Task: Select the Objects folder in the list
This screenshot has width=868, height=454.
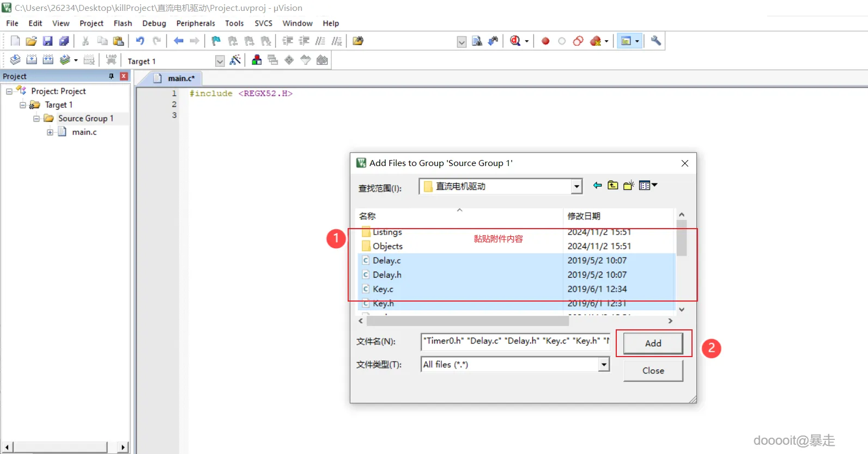Action: point(387,246)
